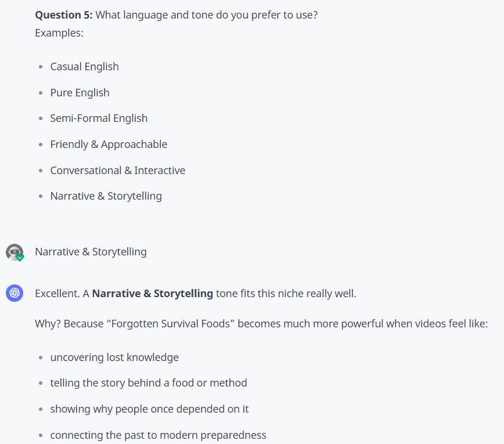Click the word "Excellent" in the reply

(56, 294)
